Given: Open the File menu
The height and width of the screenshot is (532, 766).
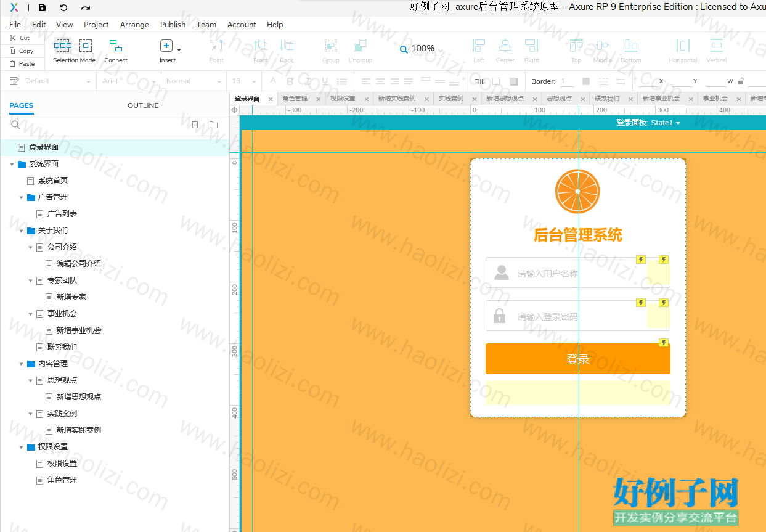Looking at the screenshot, I should click(x=15, y=25).
